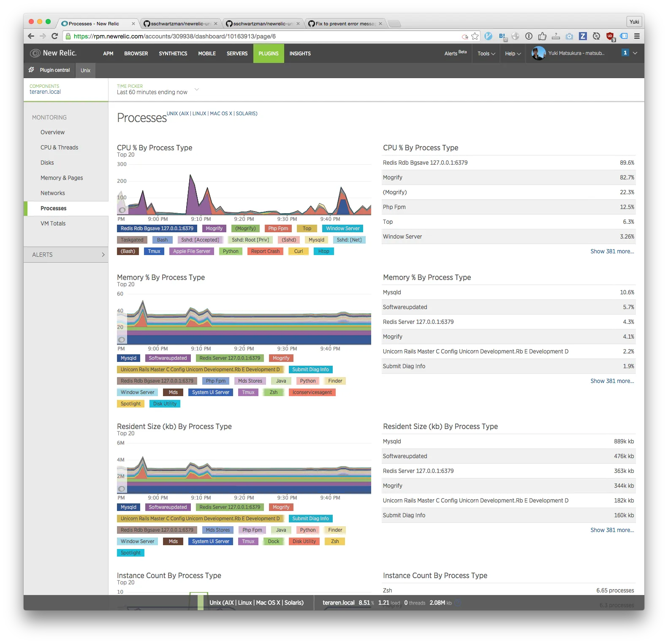Screen dimensions: 668x644
Task: Open the INSIGHTS section
Action: (300, 54)
